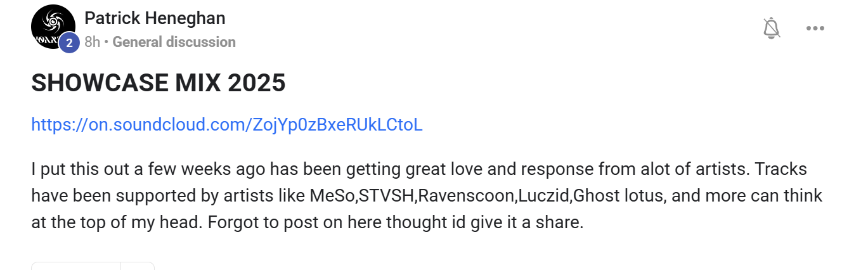This screenshot has height=270, width=868.
Task: Click the post's last line starting "at the top"
Action: pos(307,222)
